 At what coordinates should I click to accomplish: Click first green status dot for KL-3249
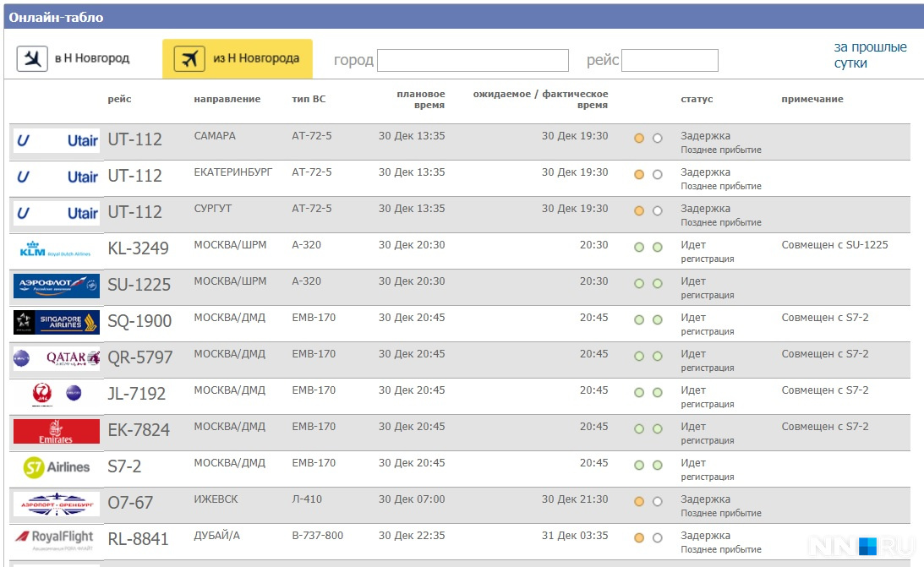(x=639, y=248)
